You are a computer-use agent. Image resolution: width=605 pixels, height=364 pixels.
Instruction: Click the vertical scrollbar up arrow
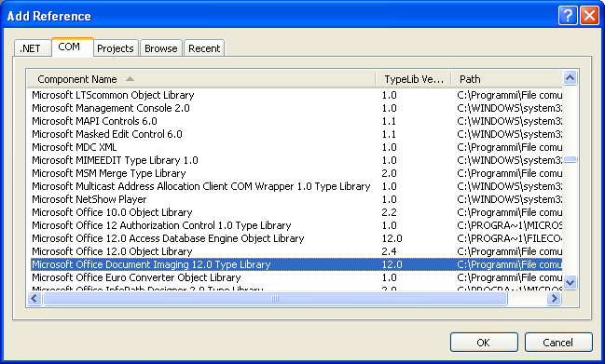tap(570, 78)
